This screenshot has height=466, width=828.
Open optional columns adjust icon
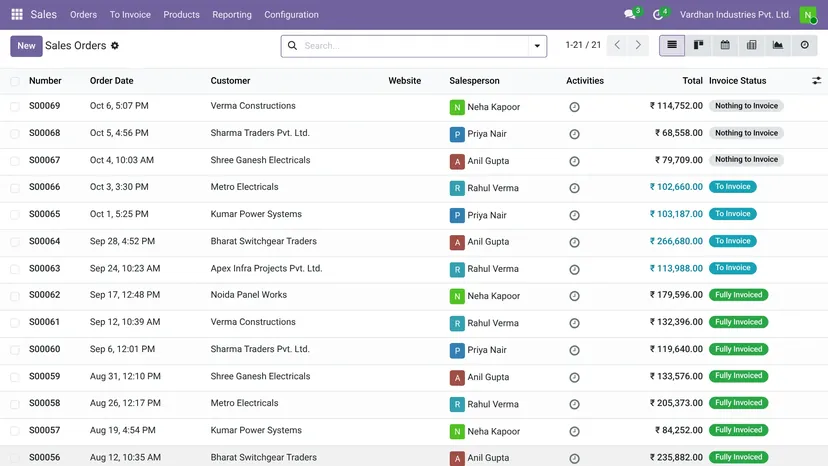[x=816, y=81]
